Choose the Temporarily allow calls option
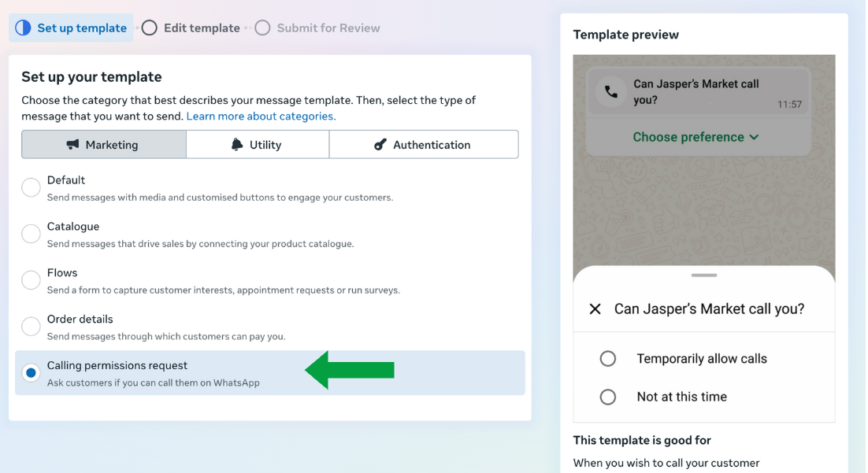 tap(608, 358)
